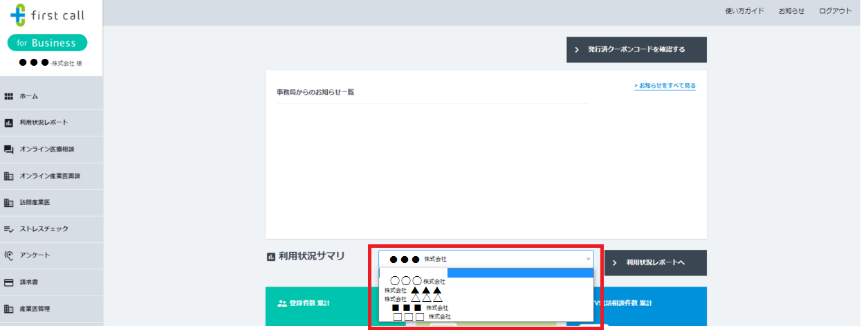Screen dimensions: 868x335
Task: Click the 産業医管理 building icon
Action: (9, 309)
